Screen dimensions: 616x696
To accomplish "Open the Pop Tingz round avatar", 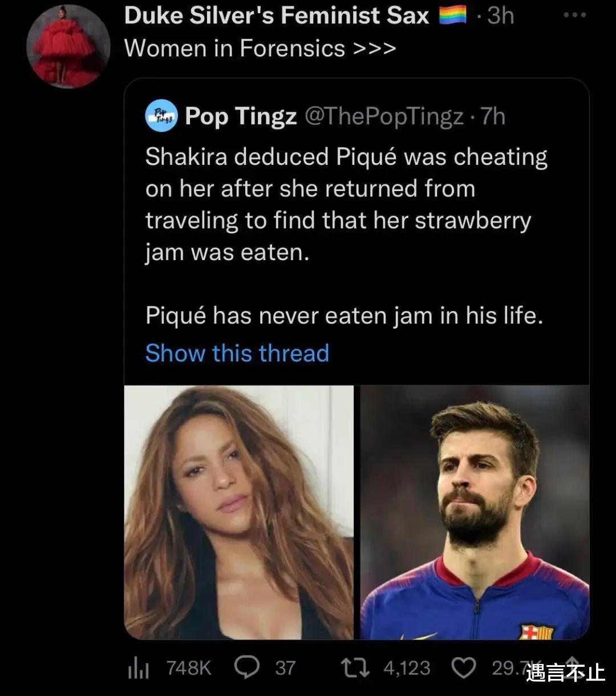I will pos(161,116).
